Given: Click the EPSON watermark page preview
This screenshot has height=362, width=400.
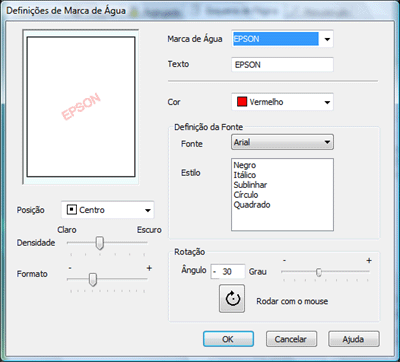Looking at the screenshot, I should pyautogui.click(x=81, y=107).
